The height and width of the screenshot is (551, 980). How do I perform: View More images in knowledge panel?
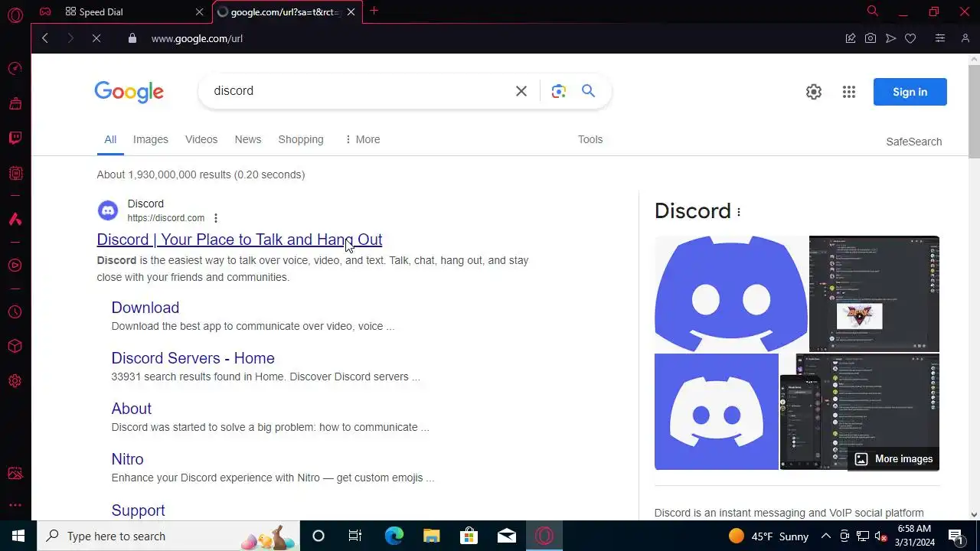click(894, 459)
